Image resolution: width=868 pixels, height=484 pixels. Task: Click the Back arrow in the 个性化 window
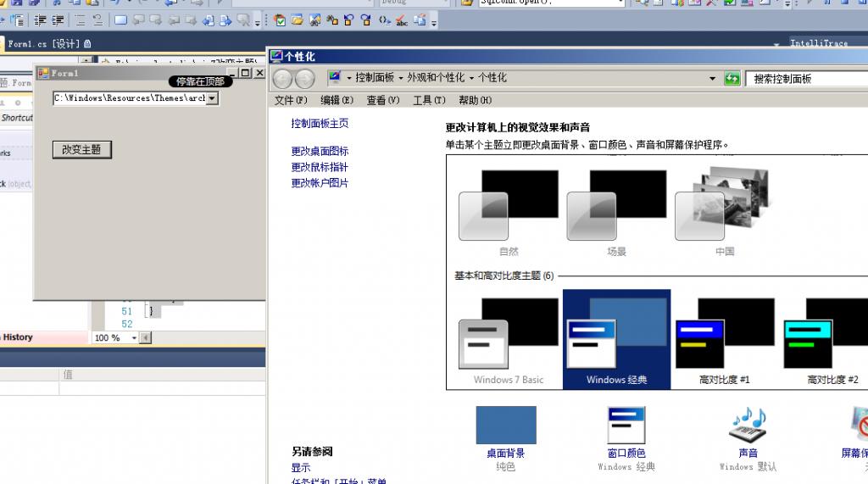pyautogui.click(x=282, y=79)
